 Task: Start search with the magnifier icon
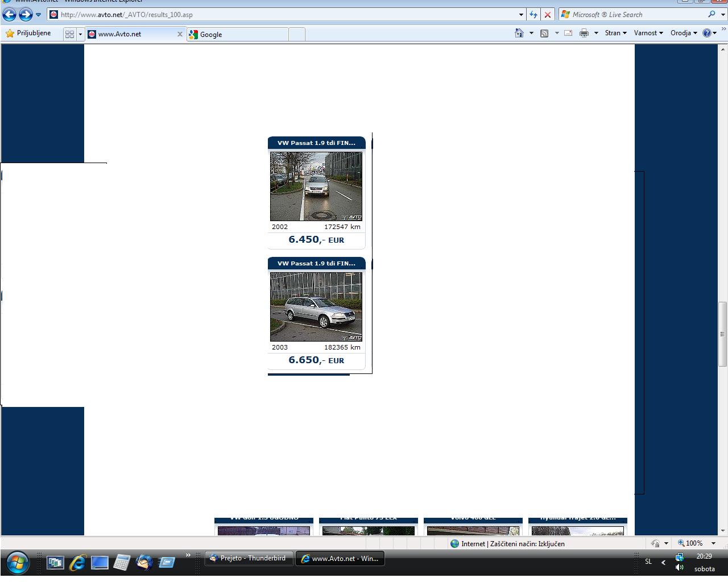click(712, 14)
